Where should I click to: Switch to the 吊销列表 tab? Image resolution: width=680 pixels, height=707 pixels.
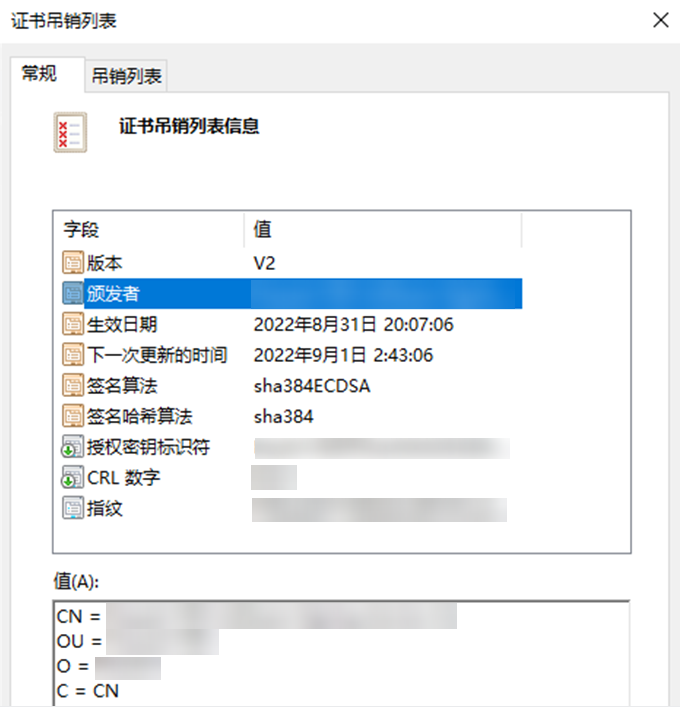128,75
